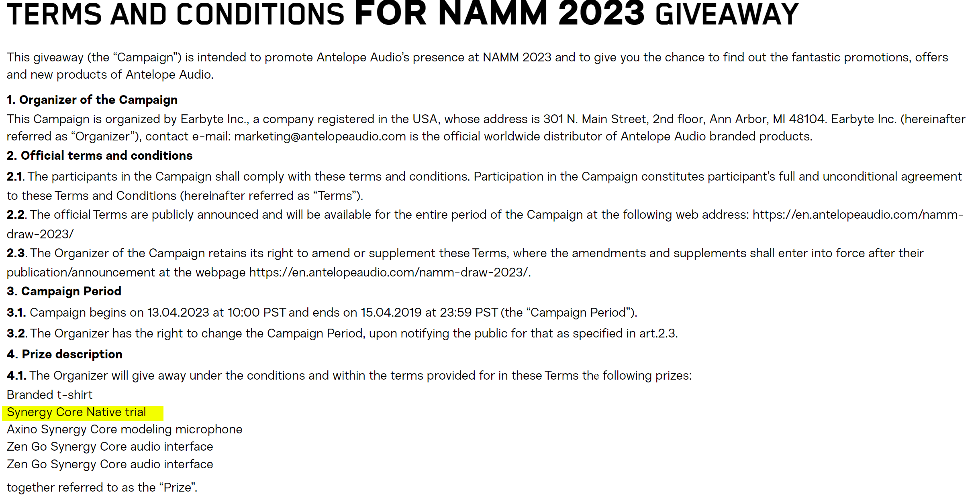Screen dimensions: 980x498
Task: Click the campaign start date 13.04.2023
Action: [178, 313]
